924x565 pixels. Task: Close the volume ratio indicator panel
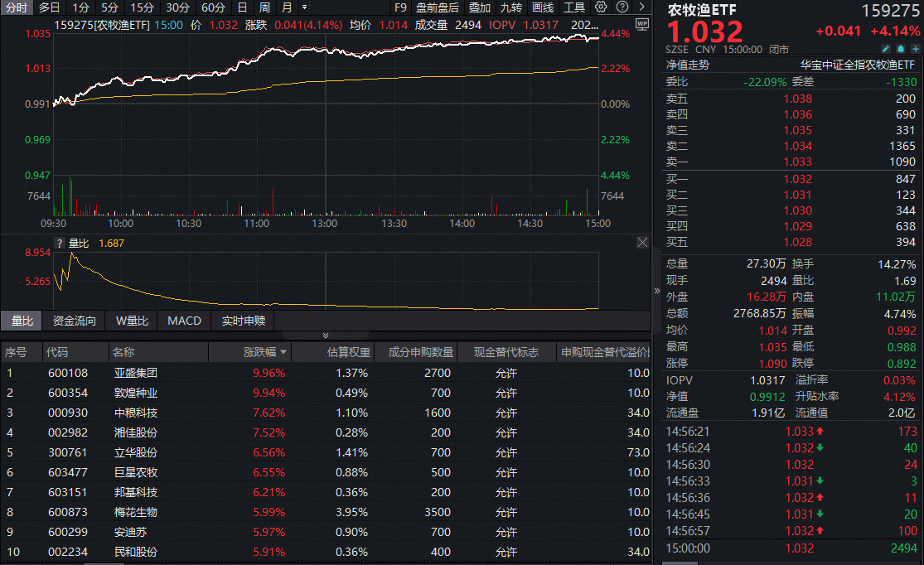(x=643, y=243)
